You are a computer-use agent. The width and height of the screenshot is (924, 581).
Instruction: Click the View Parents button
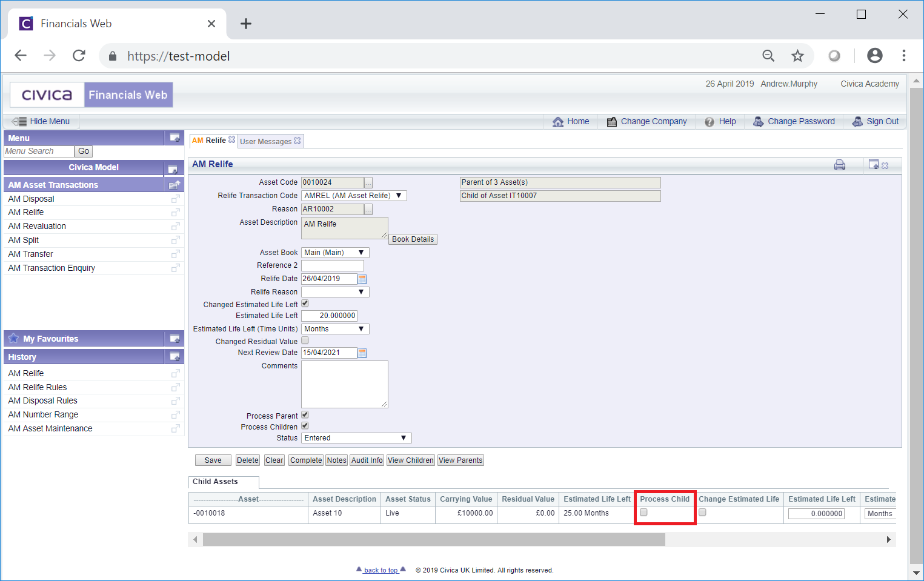tap(460, 460)
